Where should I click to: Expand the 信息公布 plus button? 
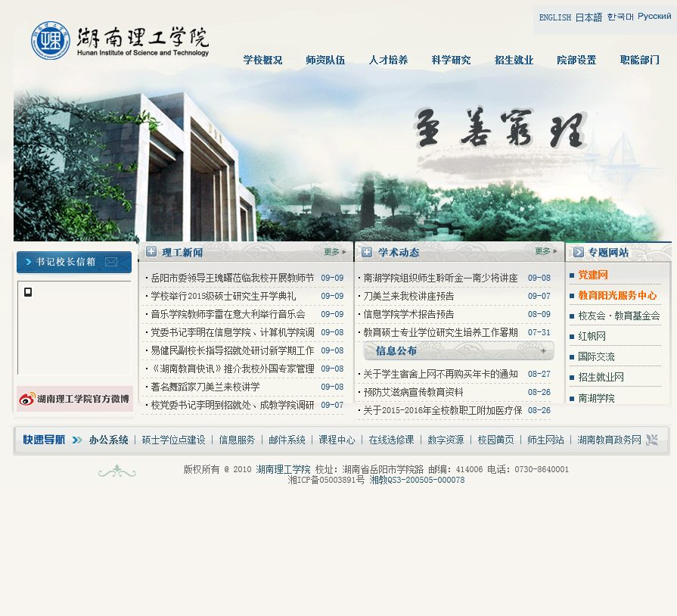[x=543, y=351]
